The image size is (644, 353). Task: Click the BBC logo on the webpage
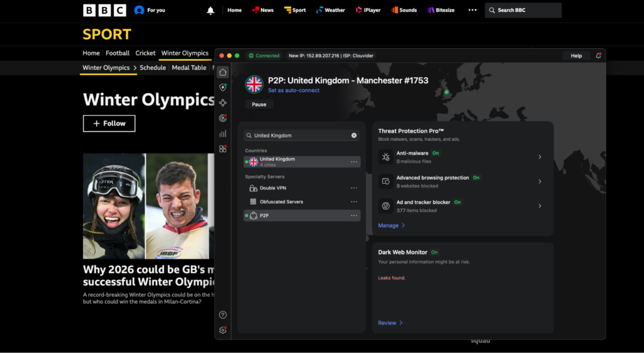pyautogui.click(x=105, y=10)
